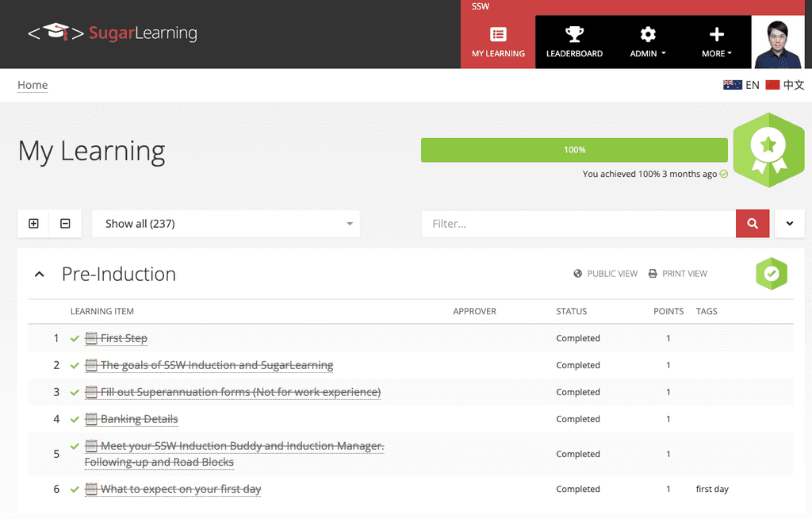Select the MY LEARNING navigation icon
Screen dimensions: 812x519
click(x=497, y=37)
